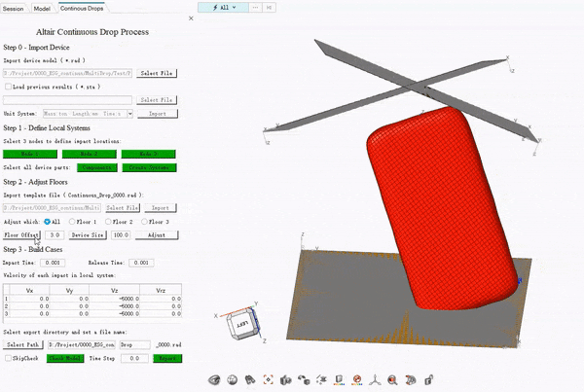This screenshot has width=584, height=392.
Task: Click the cube with curved arrow icon
Action: coord(304,380)
